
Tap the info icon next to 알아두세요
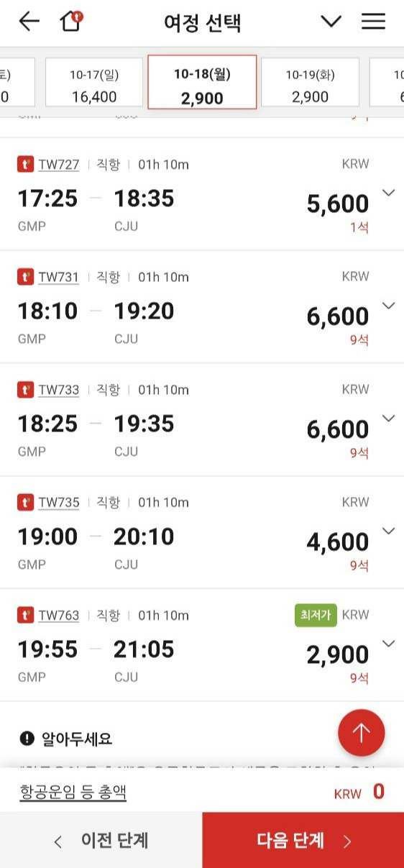pyautogui.click(x=27, y=739)
